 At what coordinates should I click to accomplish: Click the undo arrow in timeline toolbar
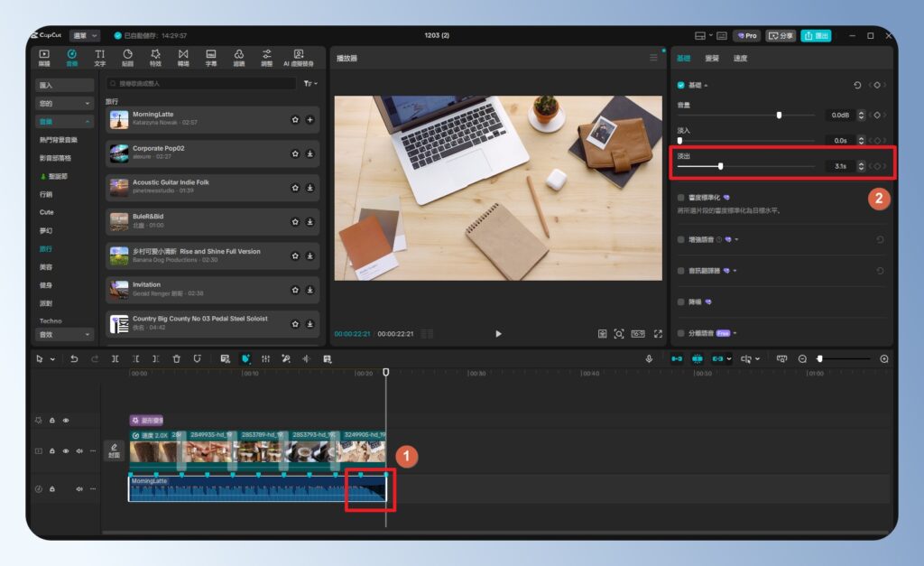[74, 358]
